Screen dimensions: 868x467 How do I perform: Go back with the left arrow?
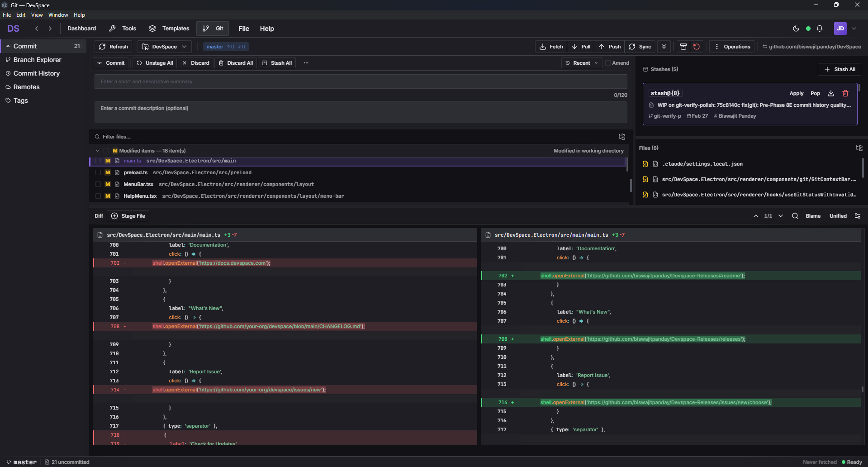click(37, 29)
